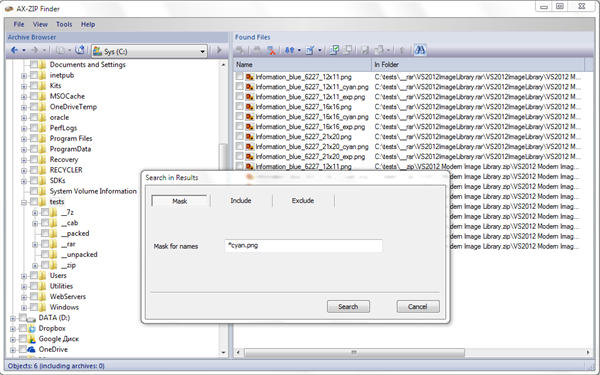Click the Mask for names input field
The image size is (600, 375).
click(303, 246)
